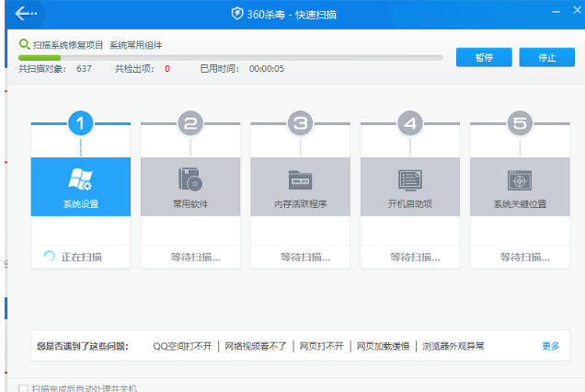Open the 开机启动项 monitor icon tile
This screenshot has width=585, height=392.
coord(410,187)
